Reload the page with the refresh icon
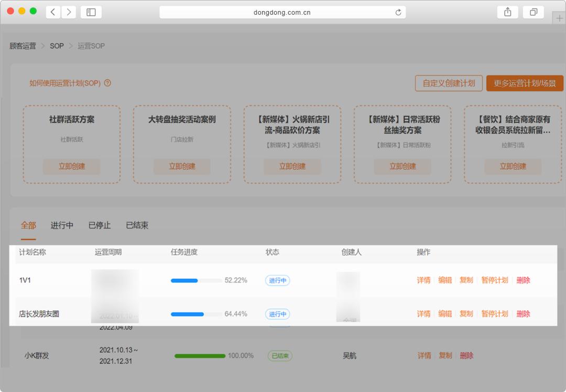Image resolution: width=566 pixels, height=392 pixels. 398,12
